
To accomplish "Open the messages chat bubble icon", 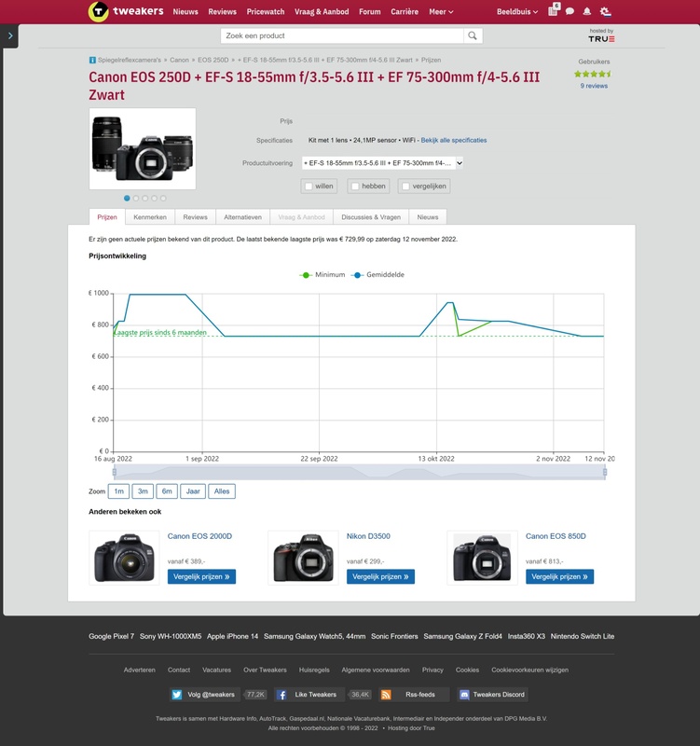I will point(570,11).
